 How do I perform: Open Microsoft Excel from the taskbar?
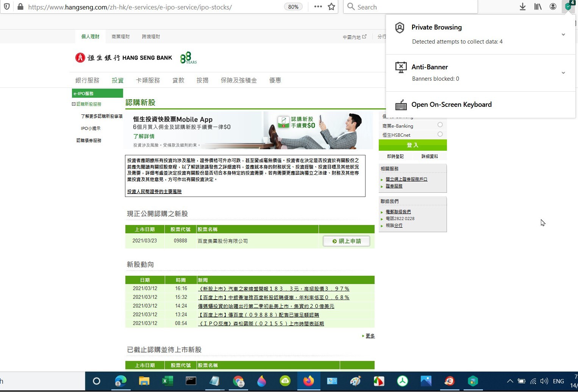point(167,381)
